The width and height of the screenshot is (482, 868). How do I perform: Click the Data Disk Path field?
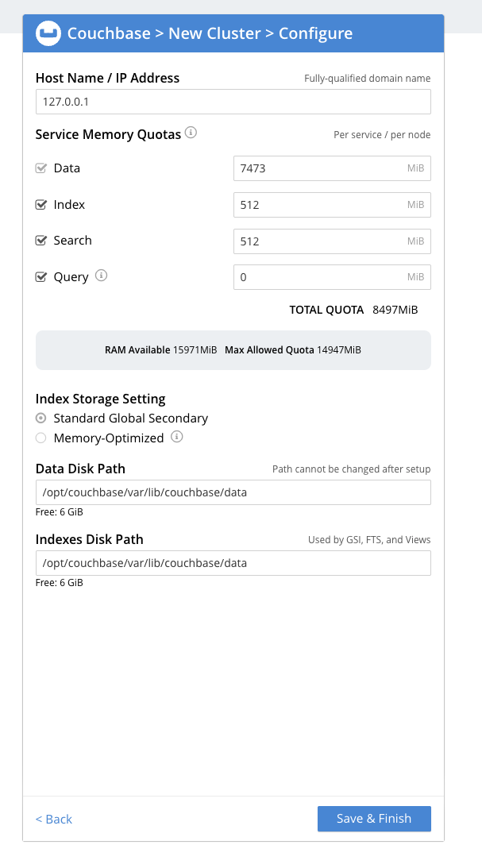pos(233,492)
